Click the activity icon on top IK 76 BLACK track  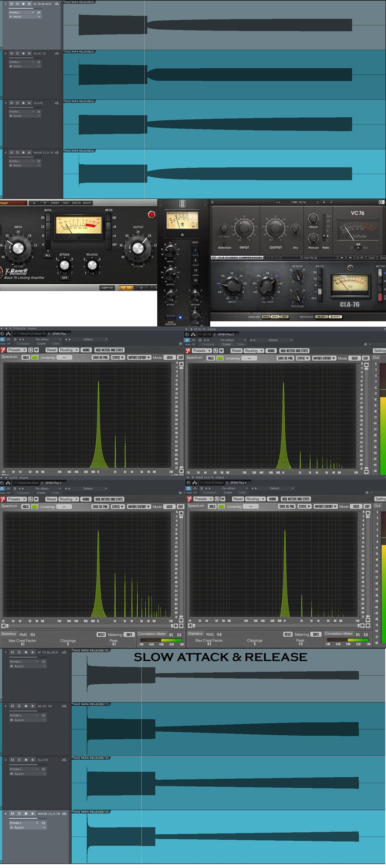point(57,4)
